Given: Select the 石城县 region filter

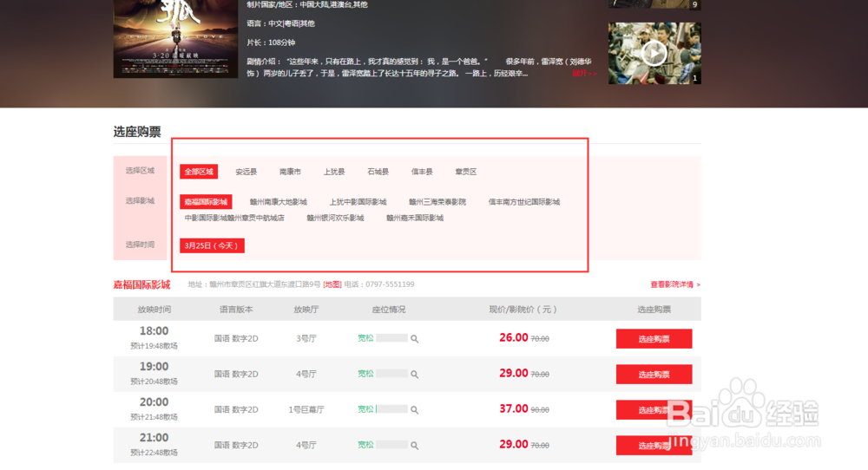Looking at the screenshot, I should (x=378, y=172).
